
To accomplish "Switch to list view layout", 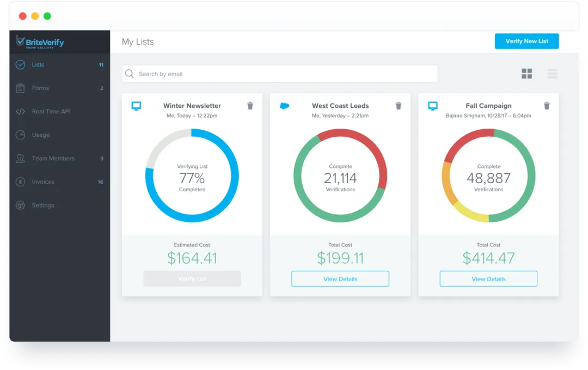I will pyautogui.click(x=552, y=74).
